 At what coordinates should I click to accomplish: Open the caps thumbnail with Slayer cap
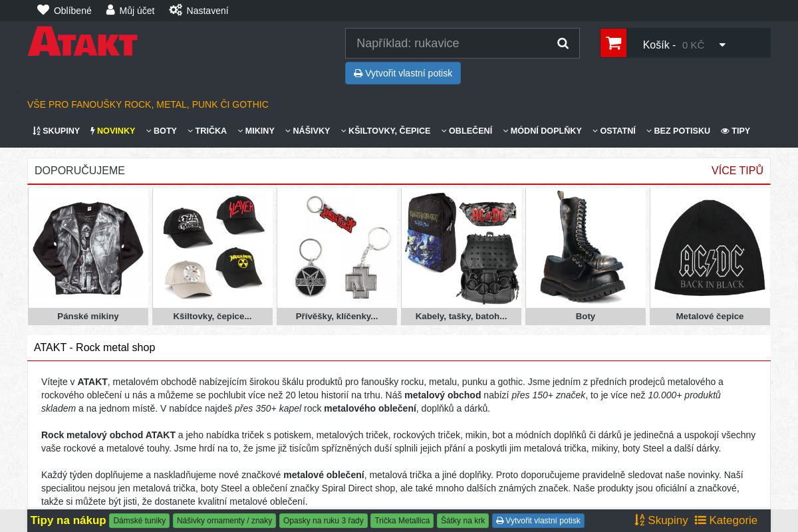(x=213, y=248)
